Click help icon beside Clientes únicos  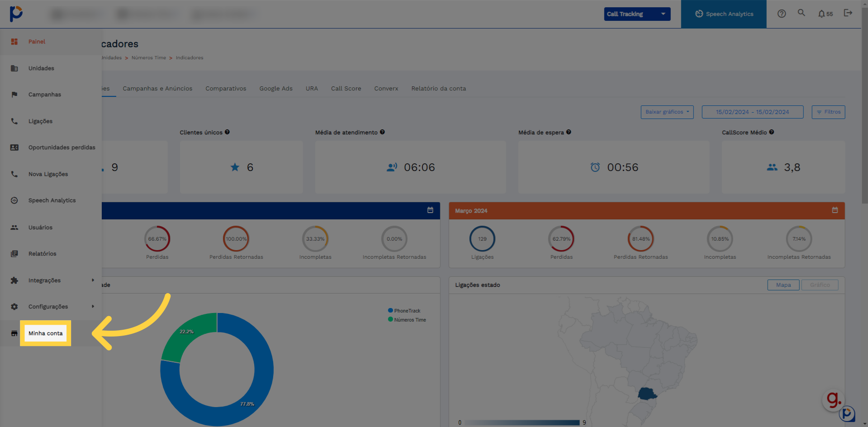coord(227,132)
